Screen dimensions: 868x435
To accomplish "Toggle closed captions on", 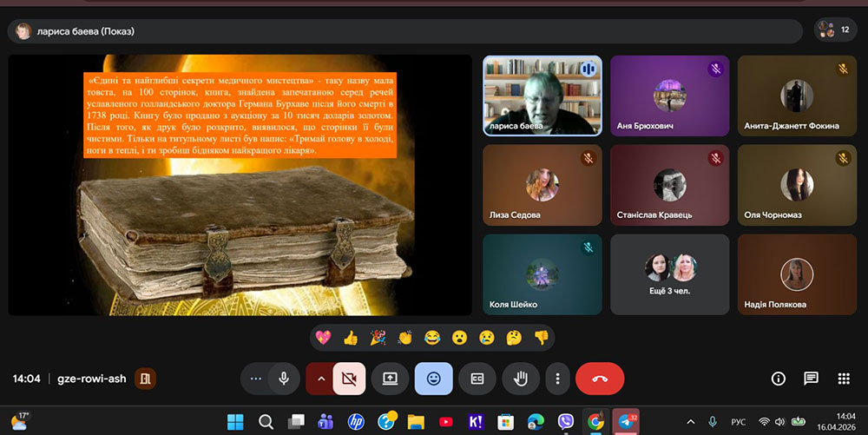I will pyautogui.click(x=477, y=379).
